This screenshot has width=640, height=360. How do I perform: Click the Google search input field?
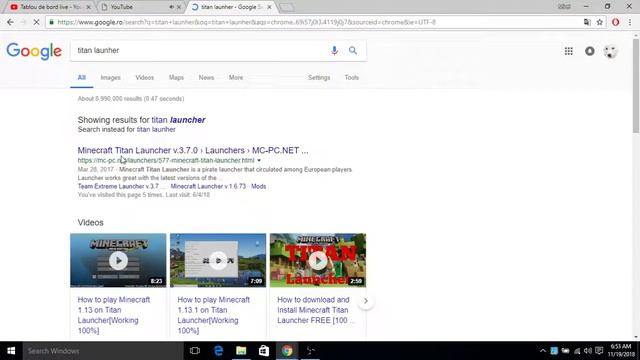tap(200, 50)
